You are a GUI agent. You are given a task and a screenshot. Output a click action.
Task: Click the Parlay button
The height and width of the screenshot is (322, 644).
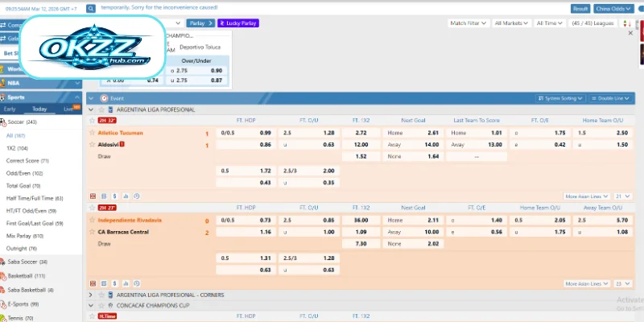pos(200,23)
